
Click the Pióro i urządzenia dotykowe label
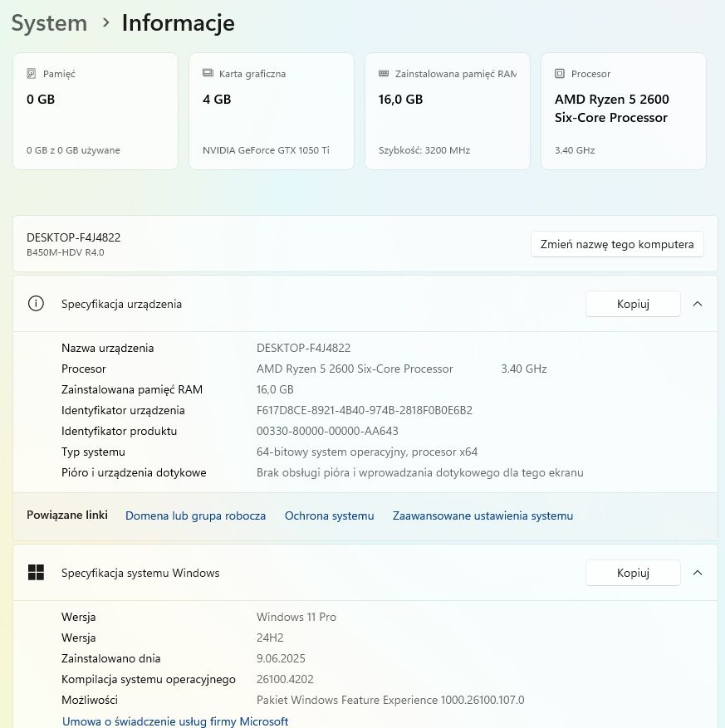(x=134, y=472)
